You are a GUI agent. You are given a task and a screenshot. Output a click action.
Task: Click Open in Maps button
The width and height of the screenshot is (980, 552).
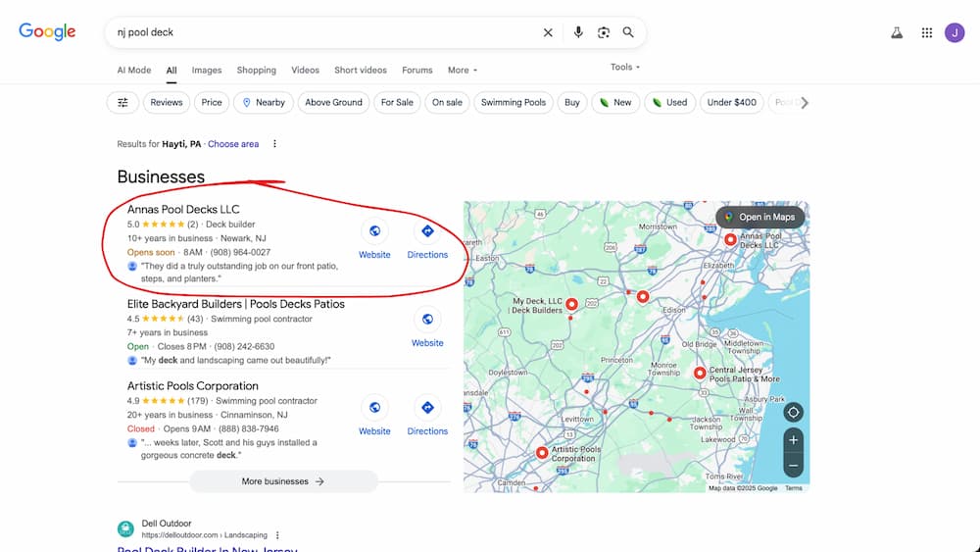760,217
